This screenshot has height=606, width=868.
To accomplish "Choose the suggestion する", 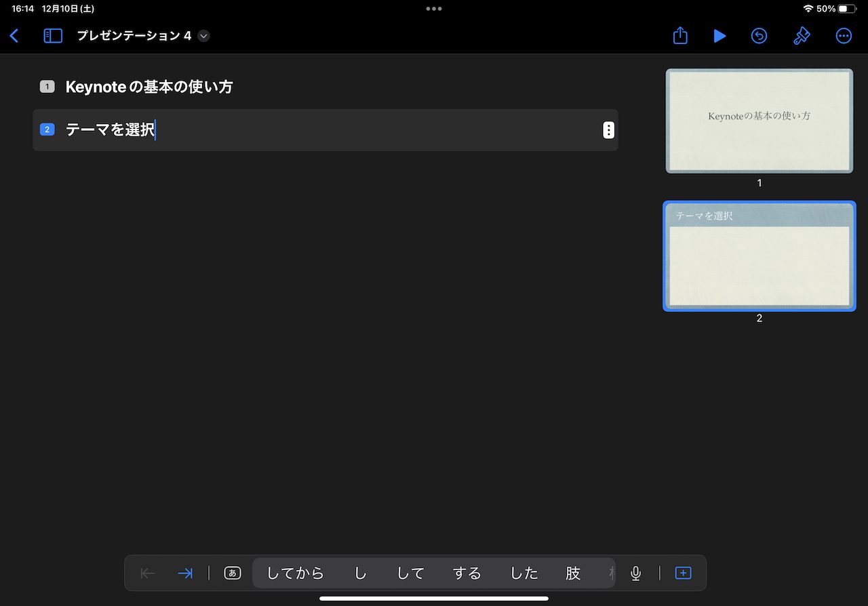I will (x=467, y=573).
